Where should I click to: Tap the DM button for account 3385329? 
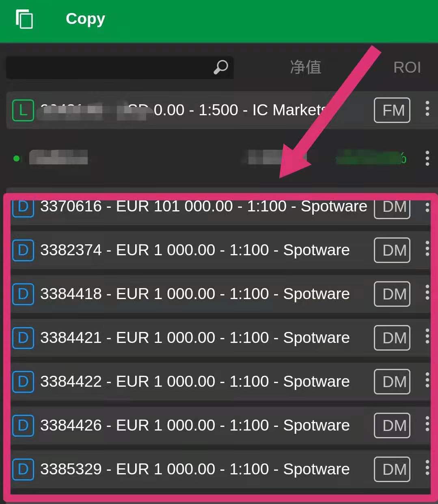(x=392, y=470)
